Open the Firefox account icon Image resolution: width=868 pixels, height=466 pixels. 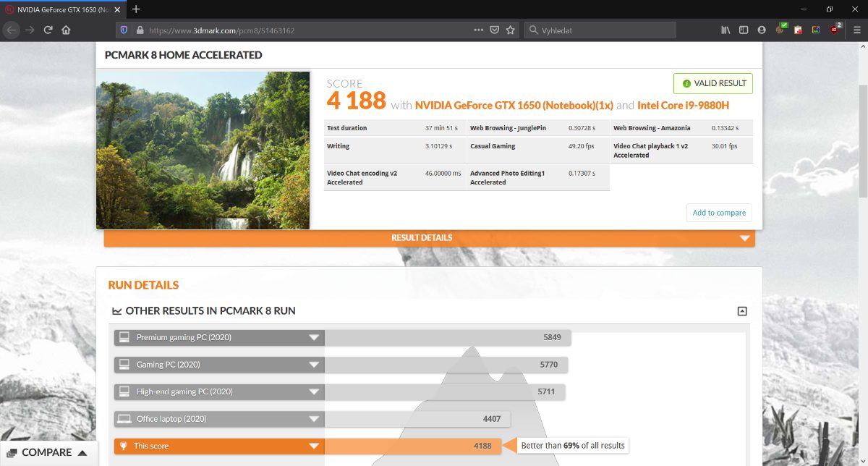(x=762, y=30)
